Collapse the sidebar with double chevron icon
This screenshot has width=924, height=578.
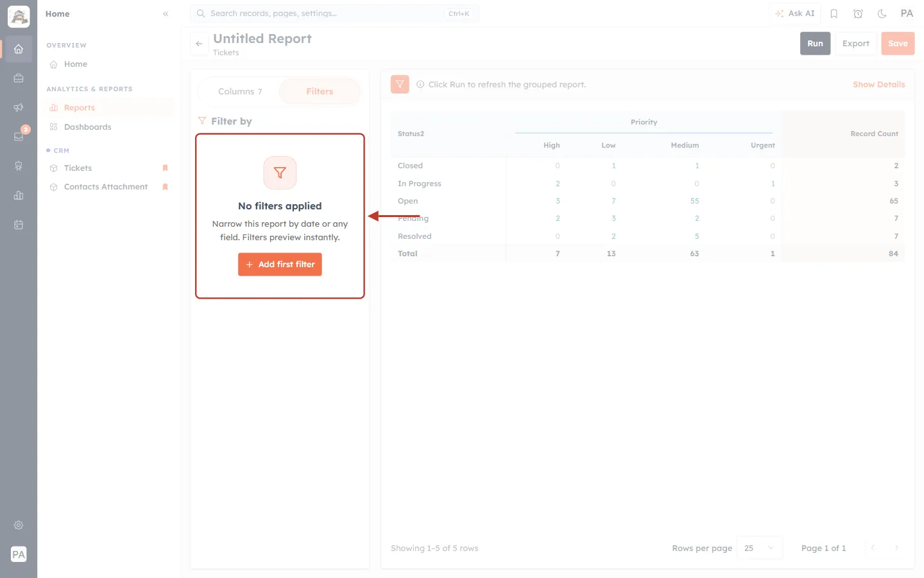(166, 13)
